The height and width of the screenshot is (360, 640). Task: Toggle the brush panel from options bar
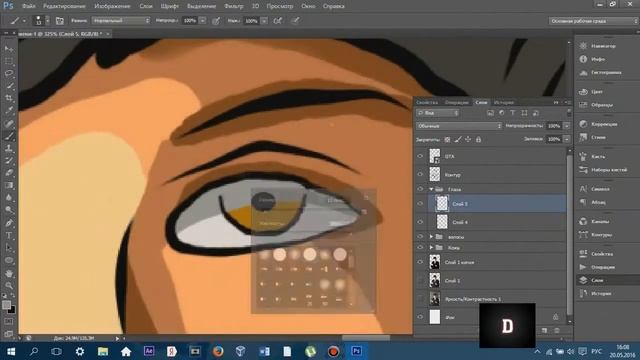pos(60,20)
